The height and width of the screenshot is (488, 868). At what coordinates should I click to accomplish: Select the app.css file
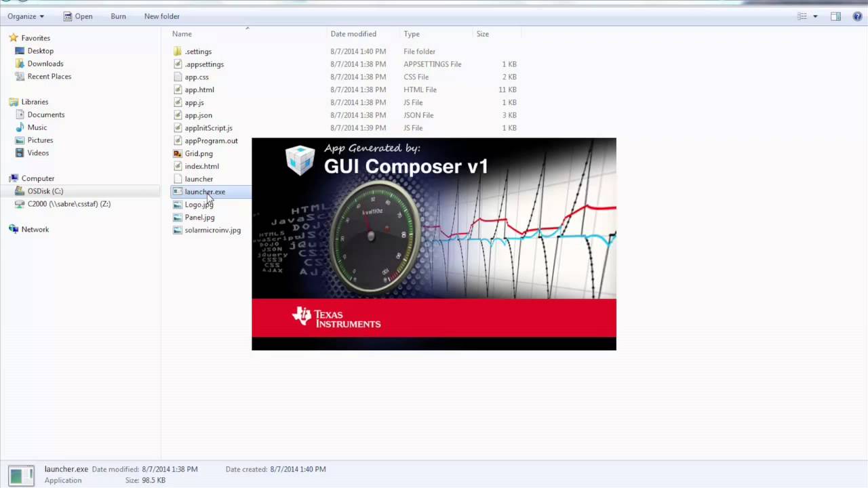197,77
